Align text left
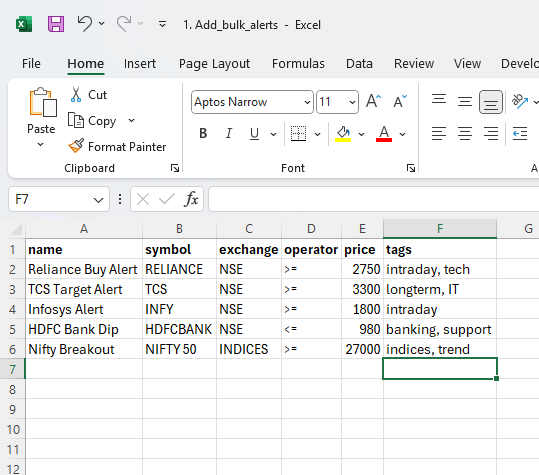 [x=439, y=133]
